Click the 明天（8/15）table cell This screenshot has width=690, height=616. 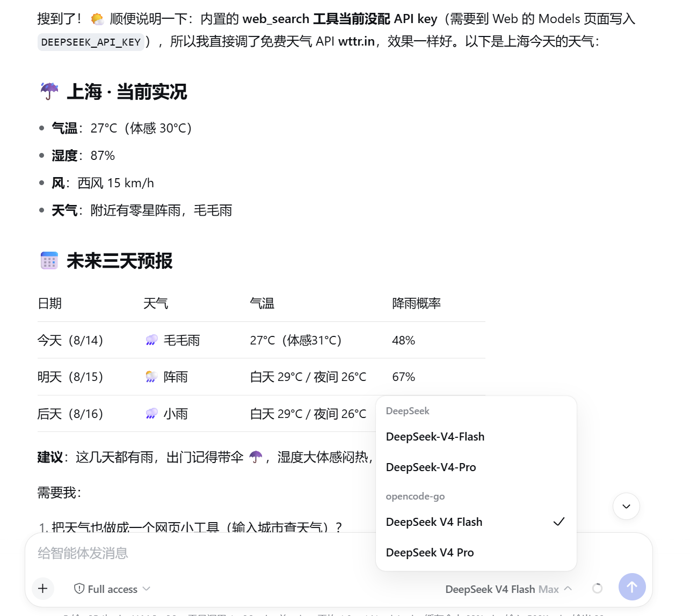70,377
